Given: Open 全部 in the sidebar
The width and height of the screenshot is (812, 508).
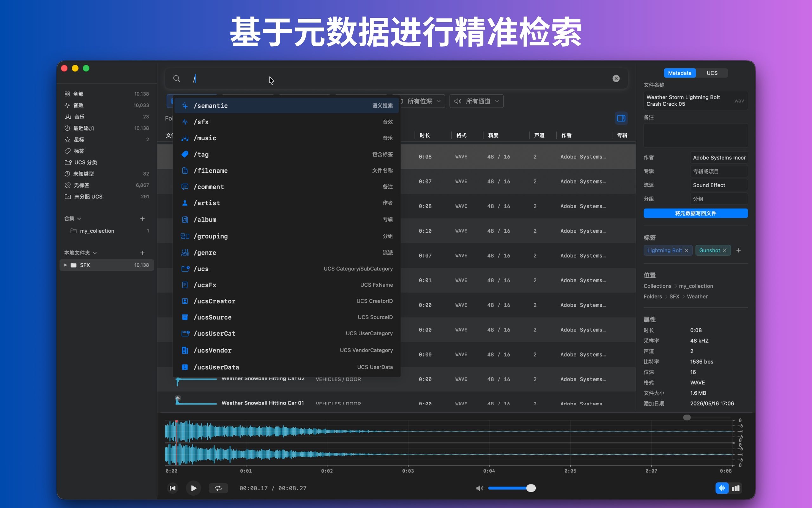Looking at the screenshot, I should (107, 94).
